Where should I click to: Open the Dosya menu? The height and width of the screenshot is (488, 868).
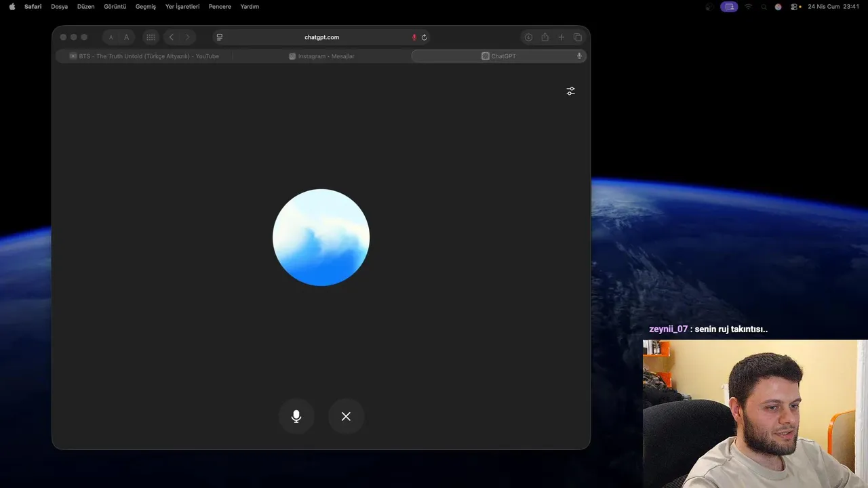click(59, 7)
